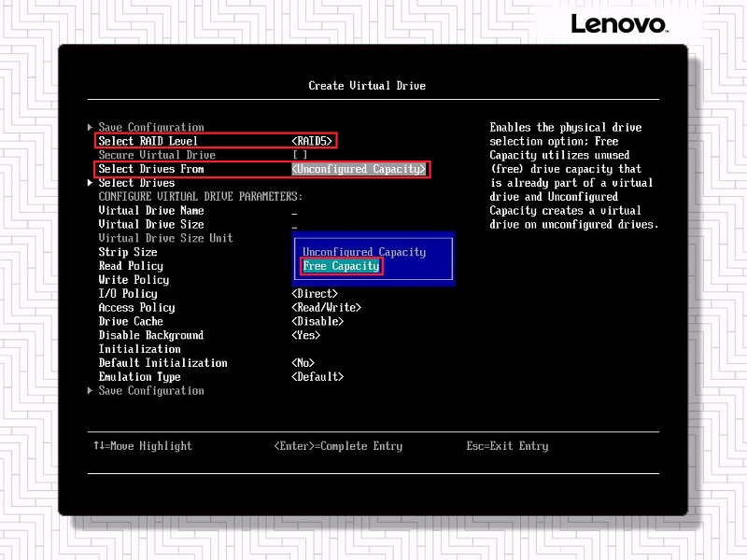The height and width of the screenshot is (560, 747).
Task: Toggle Disable Background Initialization Yes value
Action: tap(305, 335)
